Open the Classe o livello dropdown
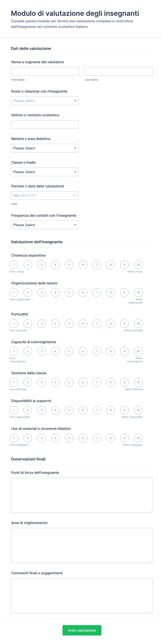162x644 pixels. point(45,172)
